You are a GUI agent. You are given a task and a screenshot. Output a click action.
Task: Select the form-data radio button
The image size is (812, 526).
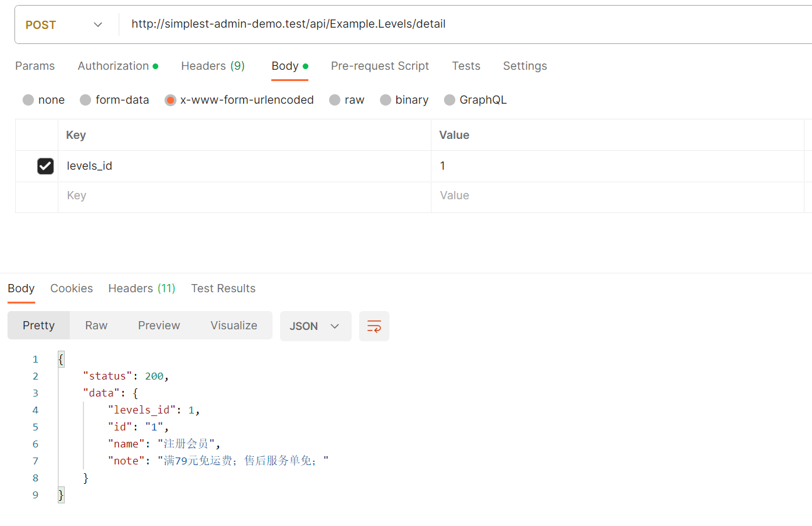pyautogui.click(x=85, y=100)
